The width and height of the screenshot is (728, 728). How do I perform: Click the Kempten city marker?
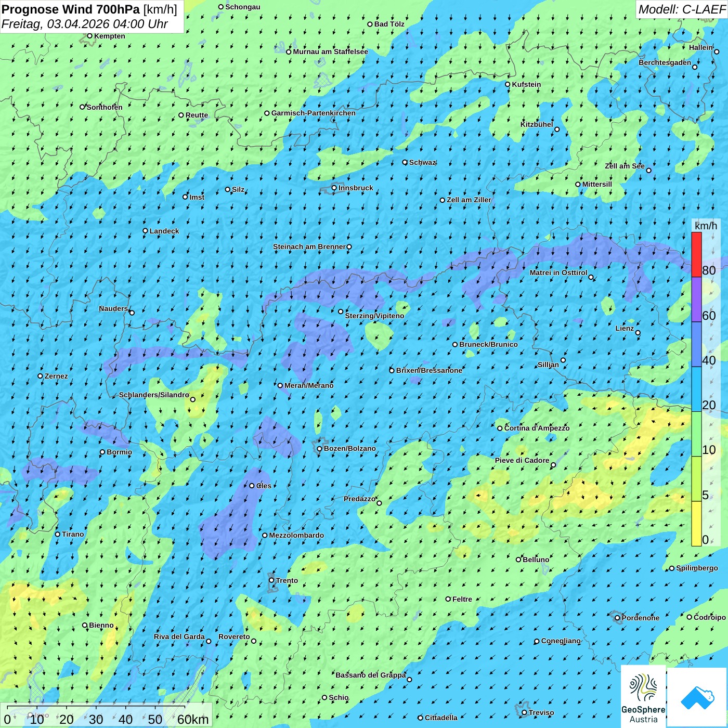coord(90,36)
